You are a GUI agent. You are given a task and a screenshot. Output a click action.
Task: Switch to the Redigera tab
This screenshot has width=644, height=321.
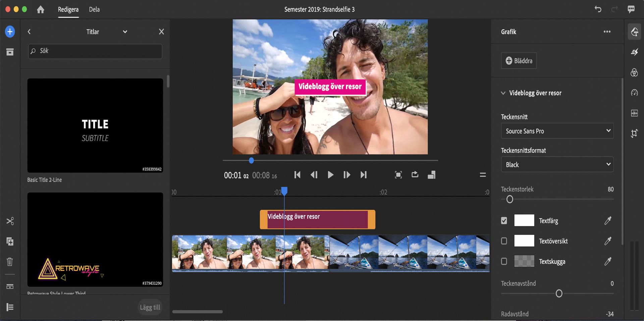pos(68,9)
